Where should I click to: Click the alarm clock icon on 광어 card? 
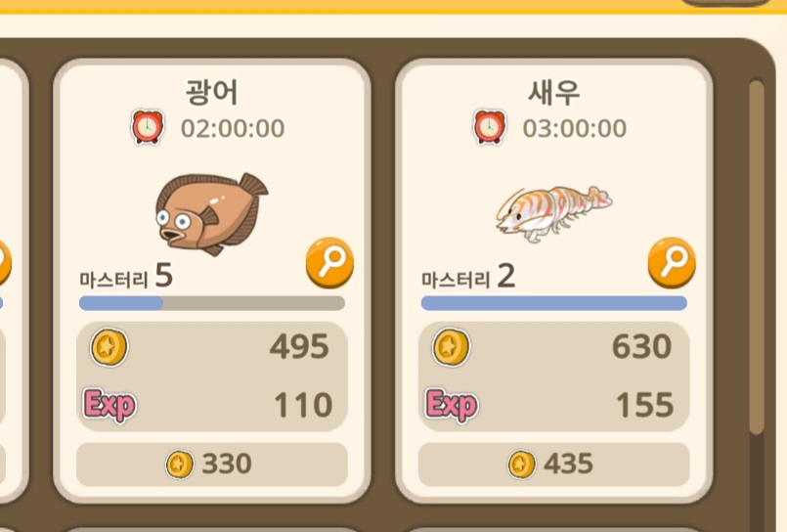147,127
